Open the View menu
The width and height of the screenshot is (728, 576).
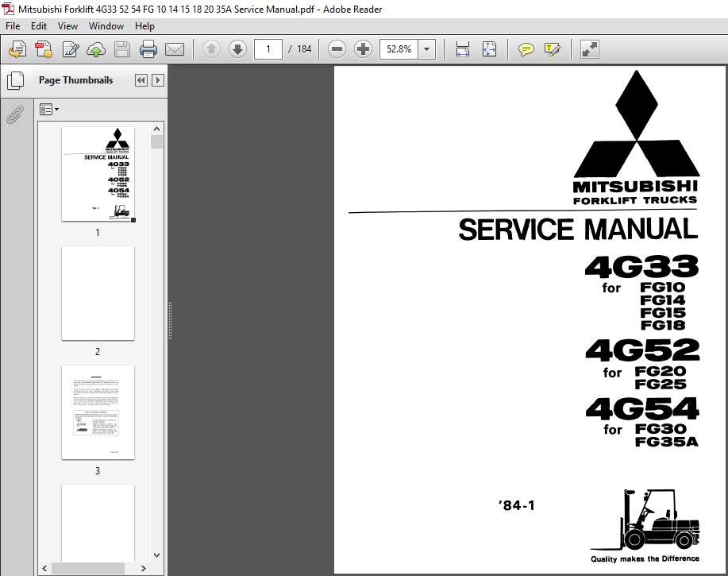pyautogui.click(x=67, y=26)
